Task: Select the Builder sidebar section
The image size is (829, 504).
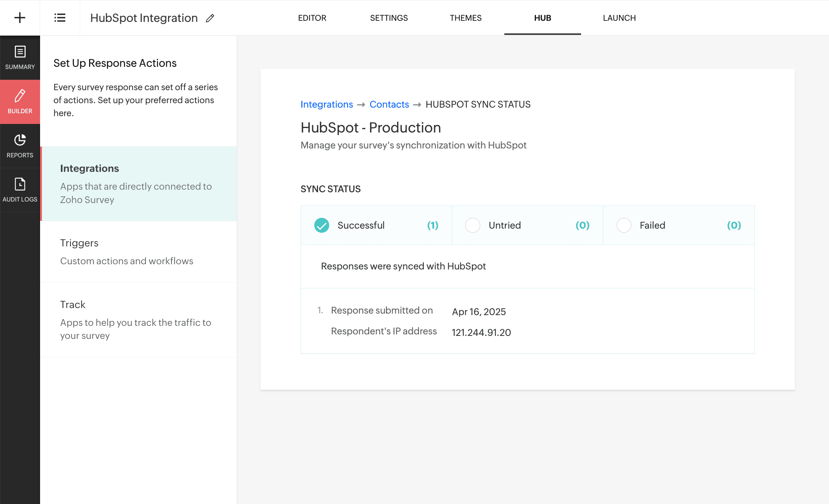Action: coord(20,102)
